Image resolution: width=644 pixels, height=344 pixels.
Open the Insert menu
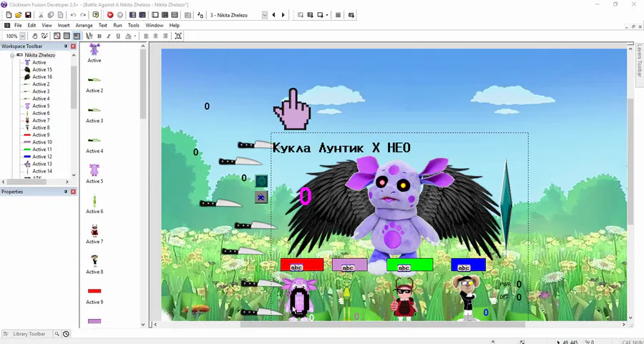[x=64, y=25]
